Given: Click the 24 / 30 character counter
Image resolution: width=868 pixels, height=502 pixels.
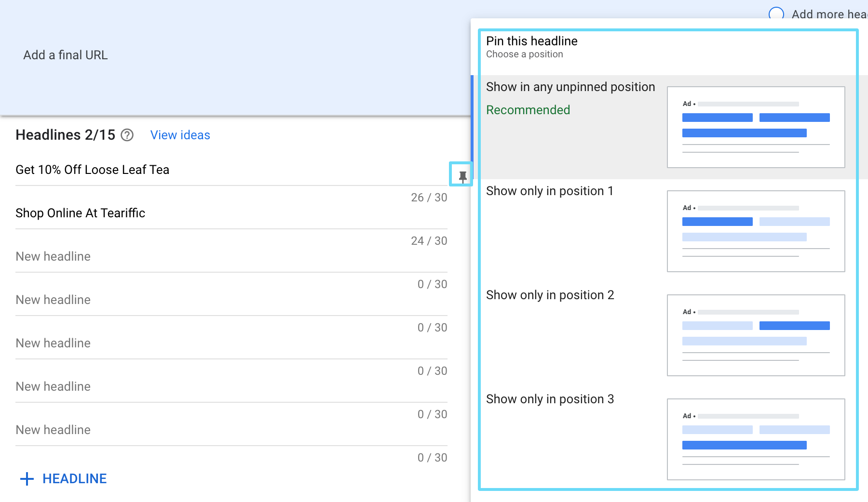Looking at the screenshot, I should 429,241.
